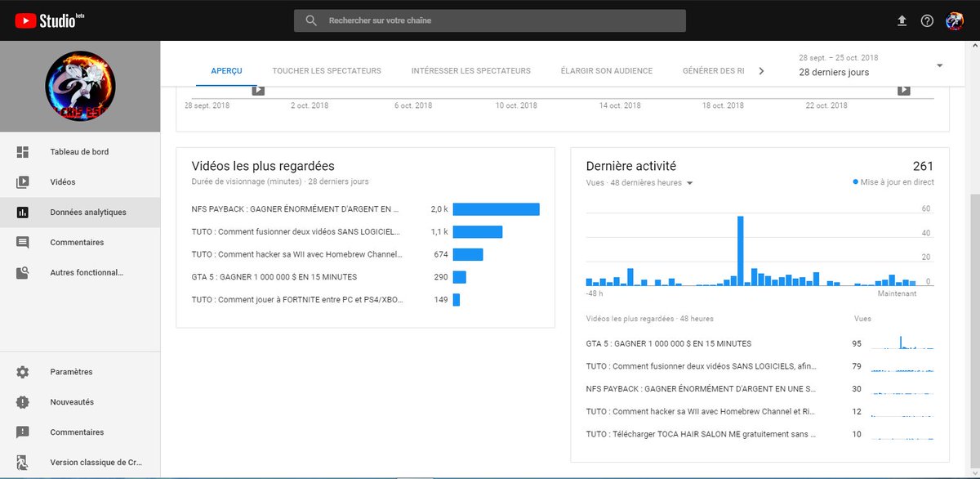This screenshot has height=479, width=980.
Task: Click the 261 views total
Action: (x=923, y=166)
